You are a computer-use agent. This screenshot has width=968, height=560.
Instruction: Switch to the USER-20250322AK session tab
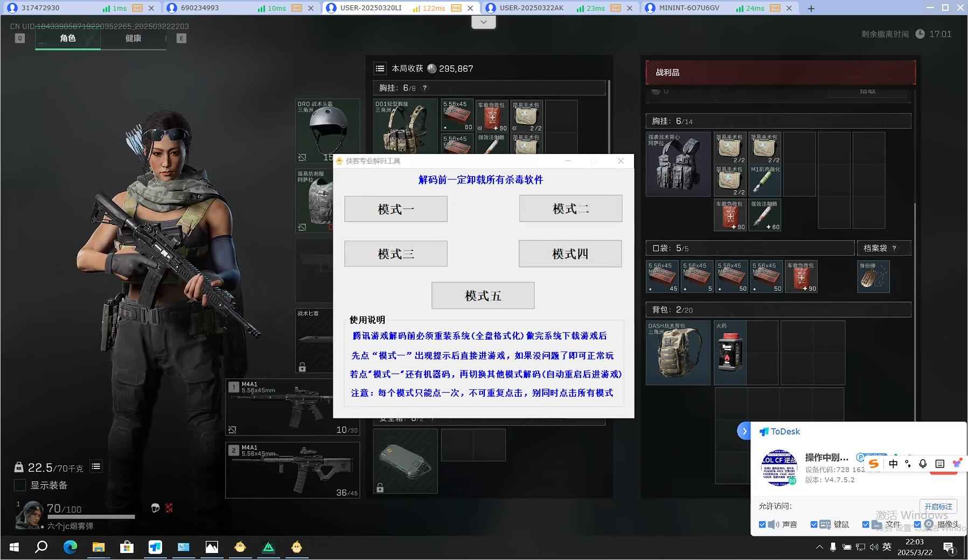click(x=531, y=8)
